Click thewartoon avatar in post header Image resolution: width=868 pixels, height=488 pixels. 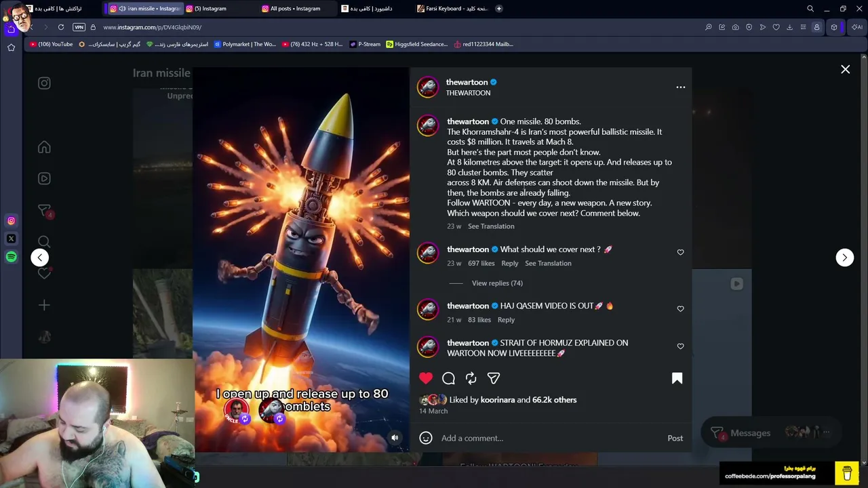[x=428, y=87]
